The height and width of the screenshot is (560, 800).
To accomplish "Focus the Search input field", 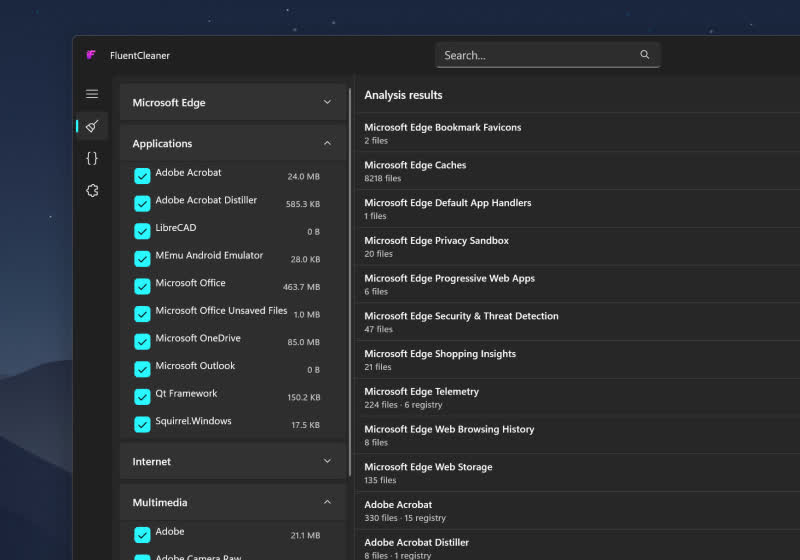I will 547,55.
